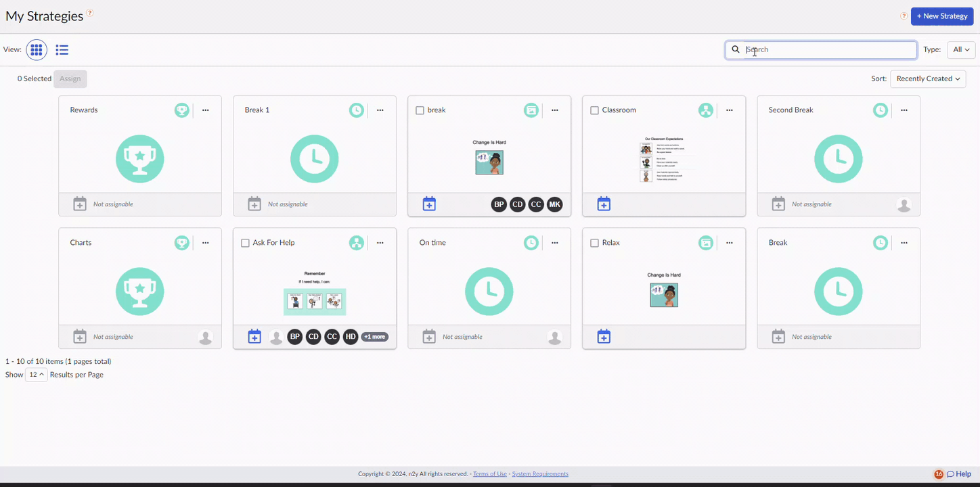Image resolution: width=980 pixels, height=487 pixels.
Task: Open help icon left of New Strategy
Action: pyautogui.click(x=904, y=16)
